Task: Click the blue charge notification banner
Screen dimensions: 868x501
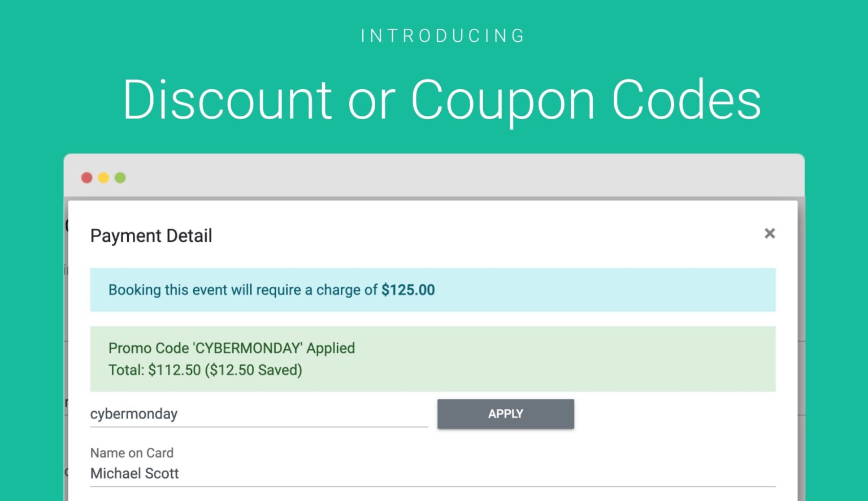Action: coord(433,290)
